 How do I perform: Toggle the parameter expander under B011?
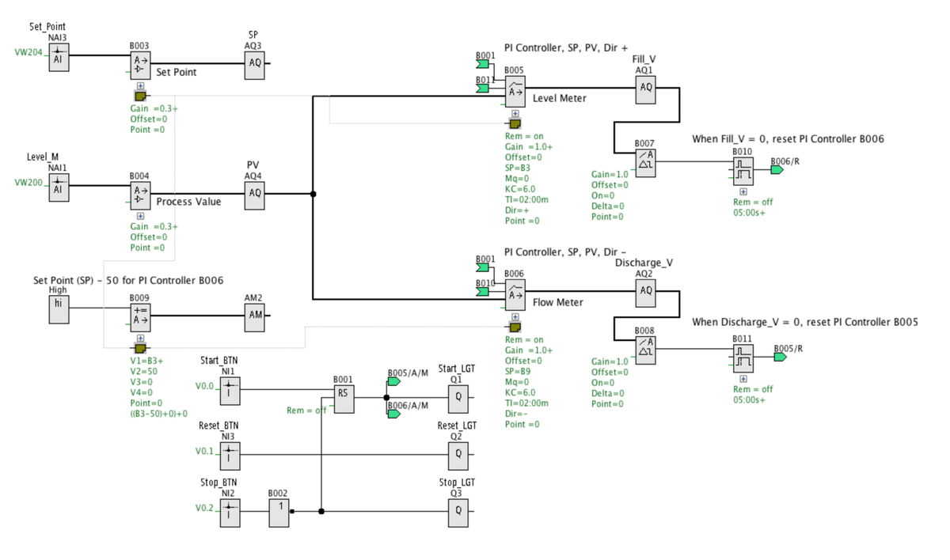pyautogui.click(x=743, y=379)
